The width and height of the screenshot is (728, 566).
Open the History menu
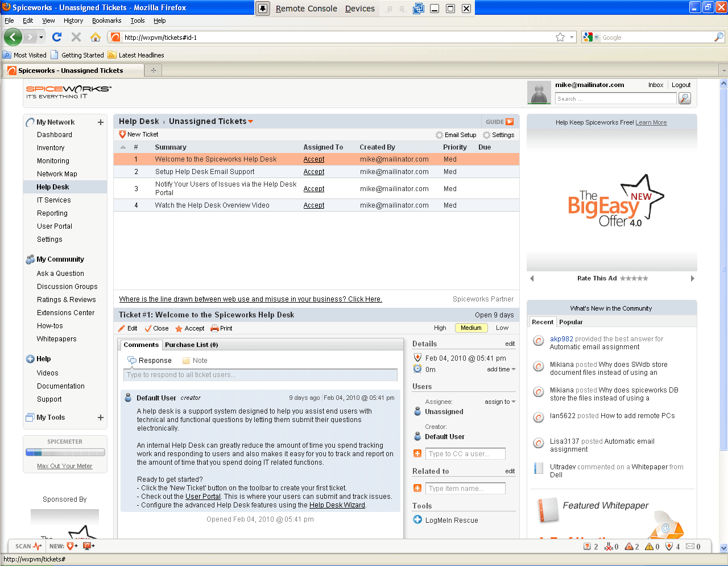(x=73, y=20)
